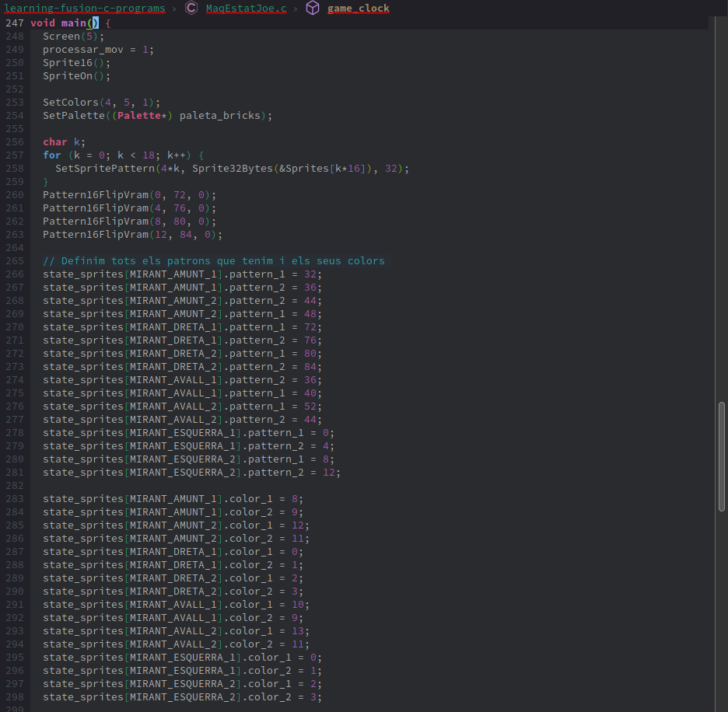
Task: Click the 'SpriteOn();' call
Action: coord(76,76)
